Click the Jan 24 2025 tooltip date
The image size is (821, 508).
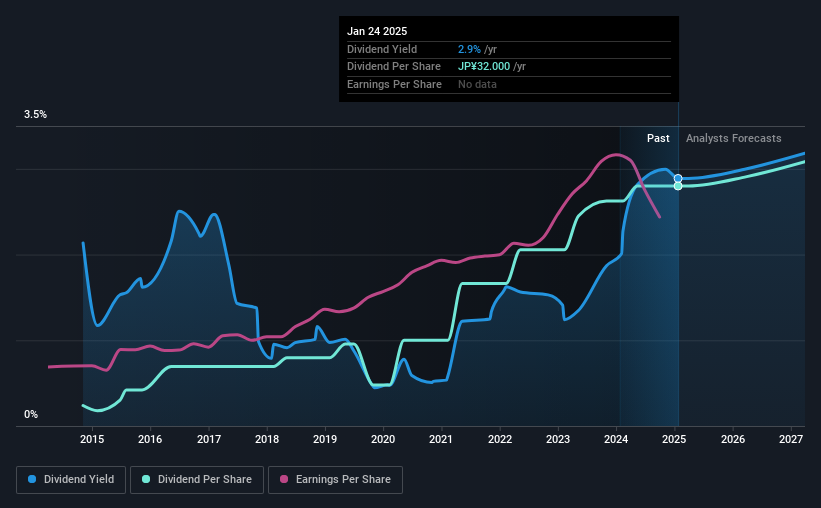(x=377, y=31)
